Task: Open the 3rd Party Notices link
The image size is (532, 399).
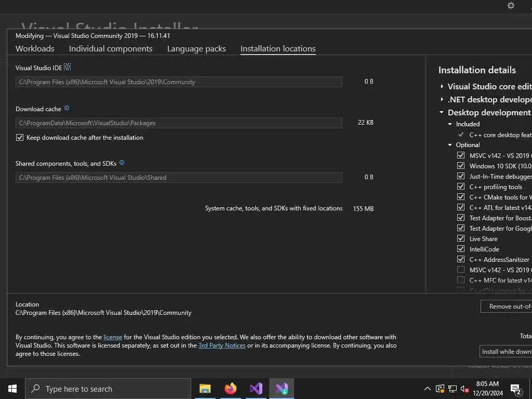Action: (222, 345)
